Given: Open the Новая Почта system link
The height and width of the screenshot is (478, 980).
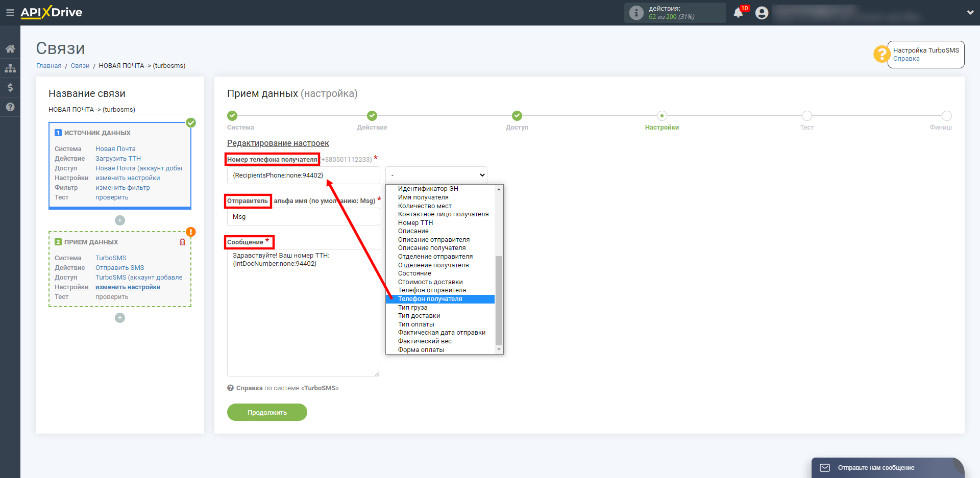Looking at the screenshot, I should coord(115,149).
